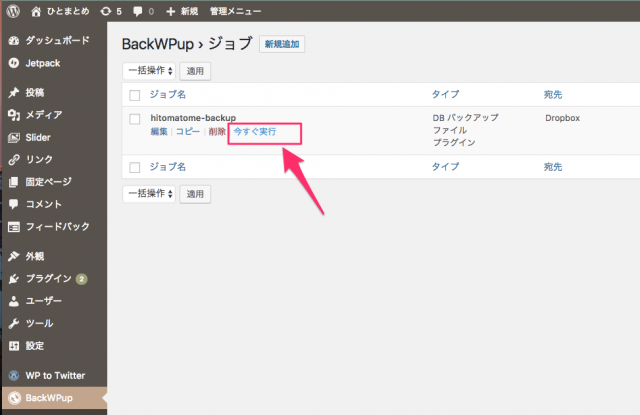Sort by the header ジョブ名 column
The height and width of the screenshot is (415, 640).
(168, 95)
